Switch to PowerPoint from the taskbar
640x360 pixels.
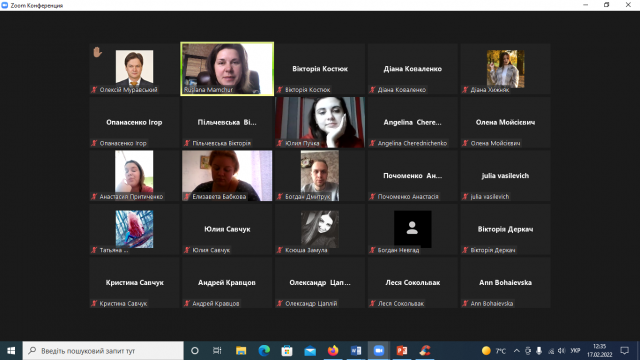point(402,351)
